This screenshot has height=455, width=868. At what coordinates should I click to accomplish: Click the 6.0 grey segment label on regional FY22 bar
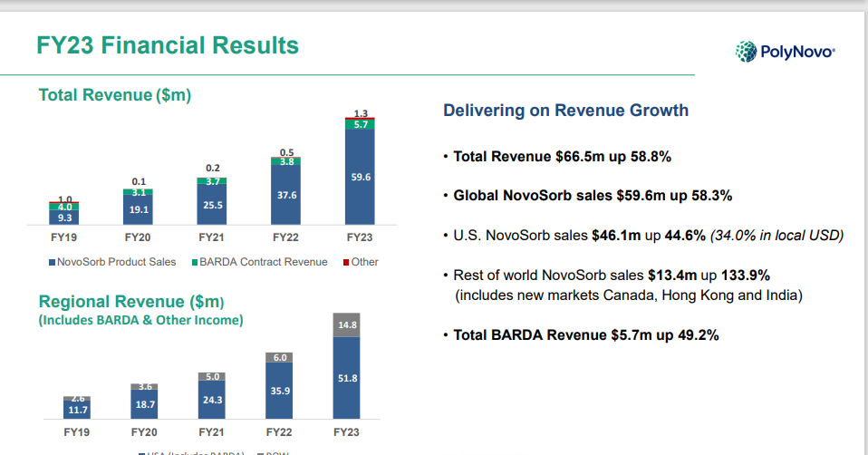pyautogui.click(x=280, y=358)
